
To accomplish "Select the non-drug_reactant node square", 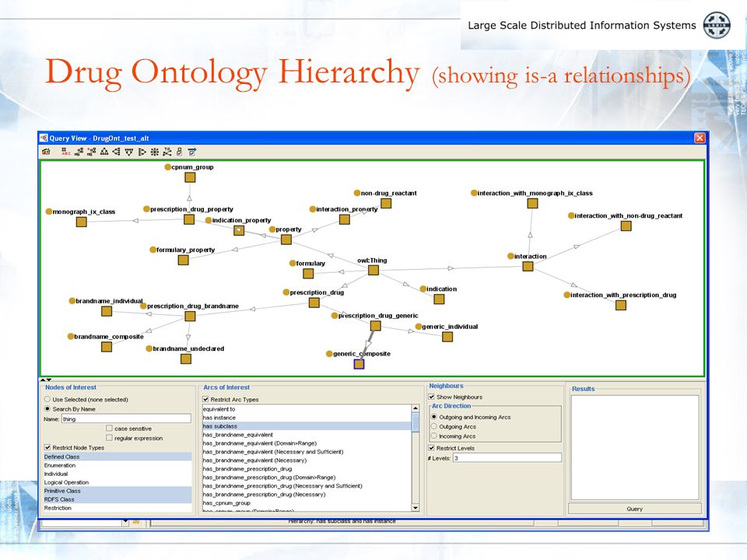I will pos(386,203).
